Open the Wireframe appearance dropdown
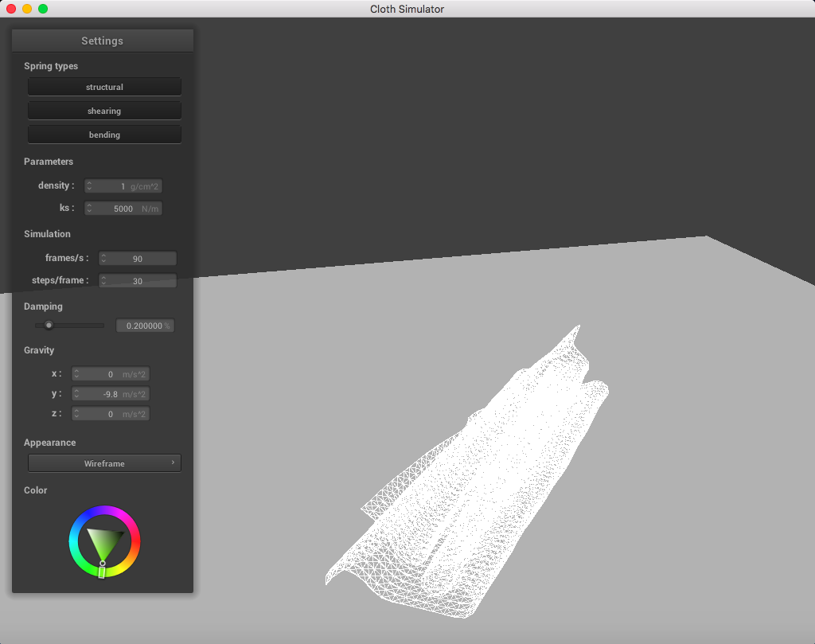815x644 pixels. [x=104, y=463]
